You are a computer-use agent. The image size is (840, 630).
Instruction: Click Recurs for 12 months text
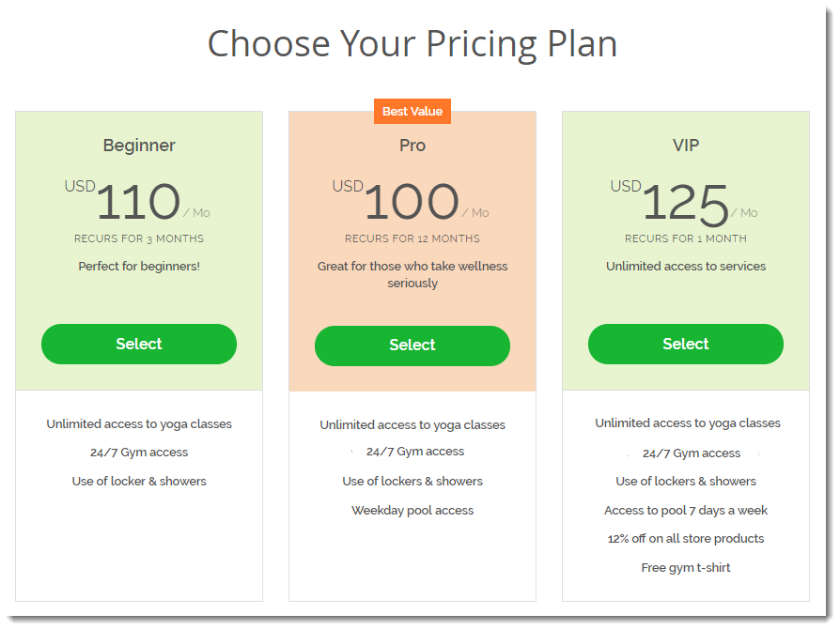(412, 238)
